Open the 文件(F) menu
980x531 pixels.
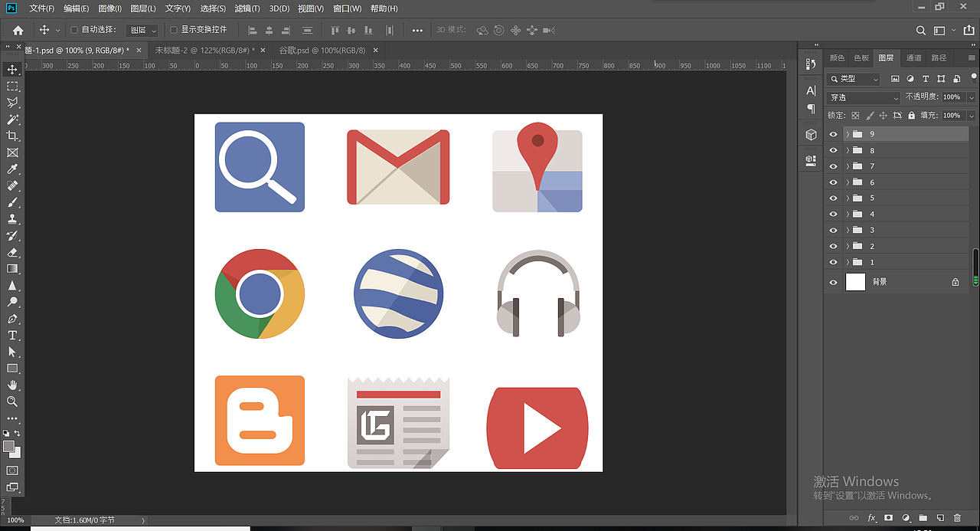42,8
